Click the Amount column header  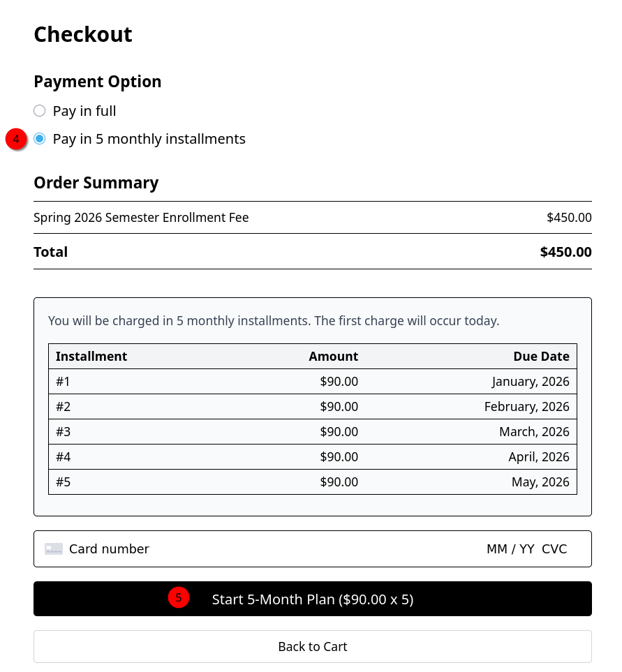click(334, 356)
